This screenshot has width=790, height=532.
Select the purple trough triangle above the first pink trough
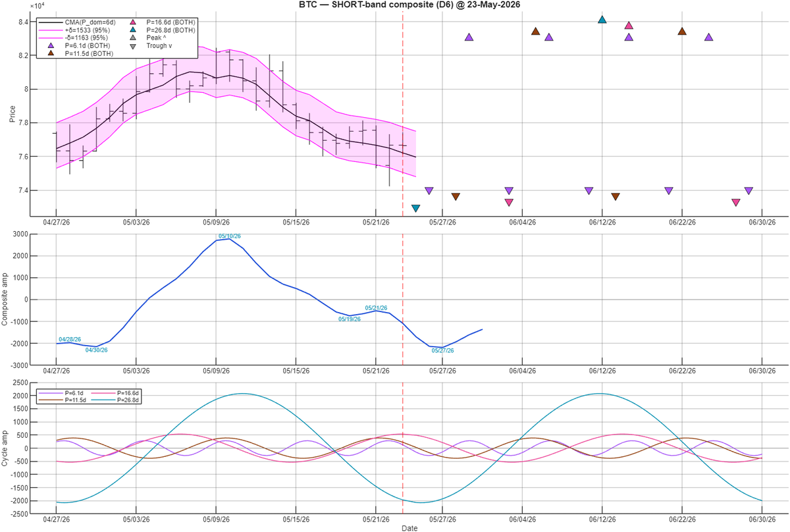point(509,190)
